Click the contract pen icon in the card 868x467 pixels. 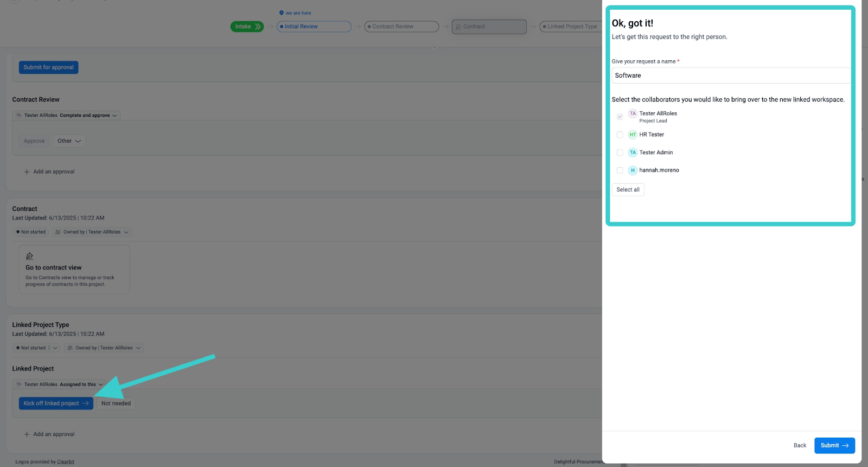coord(30,256)
